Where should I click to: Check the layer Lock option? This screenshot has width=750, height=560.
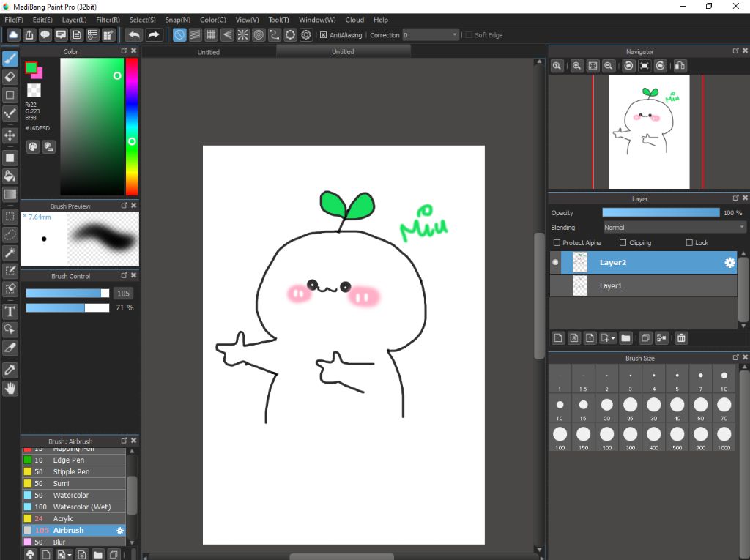(689, 243)
